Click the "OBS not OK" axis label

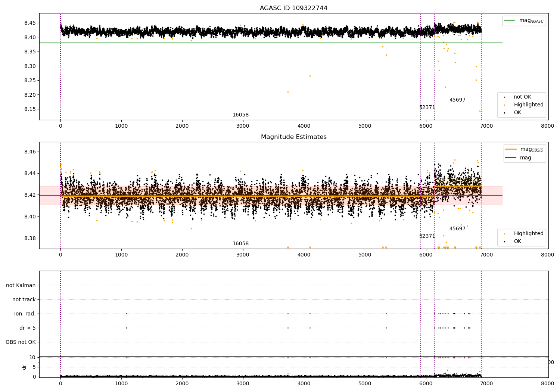[x=21, y=342]
